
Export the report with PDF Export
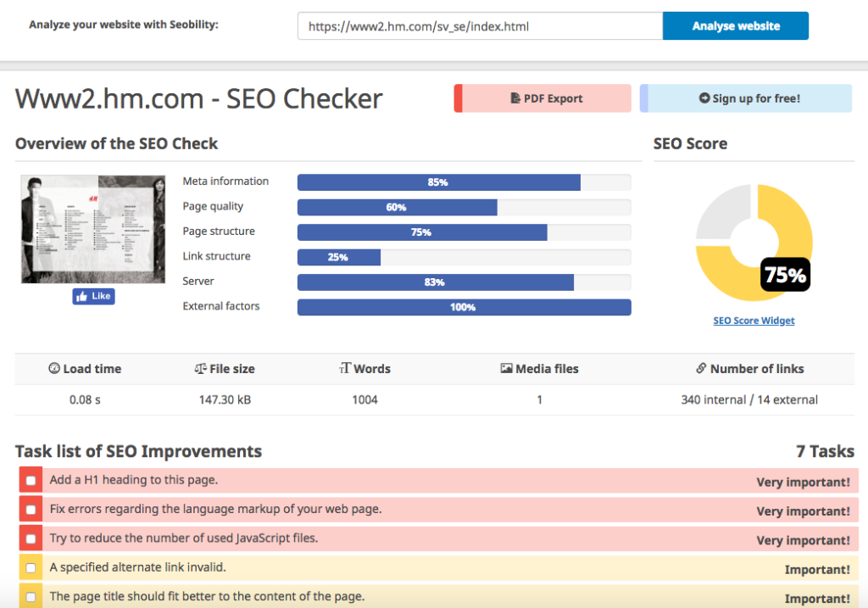coord(542,98)
